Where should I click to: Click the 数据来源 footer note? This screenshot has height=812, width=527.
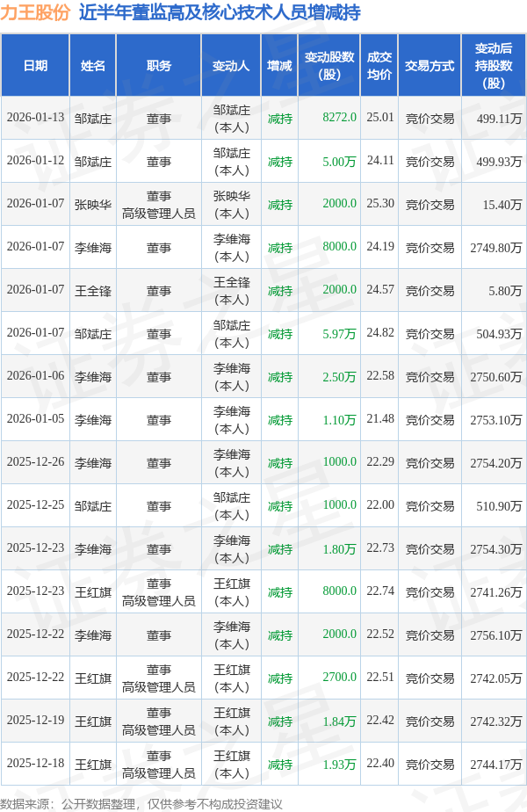pos(141,803)
